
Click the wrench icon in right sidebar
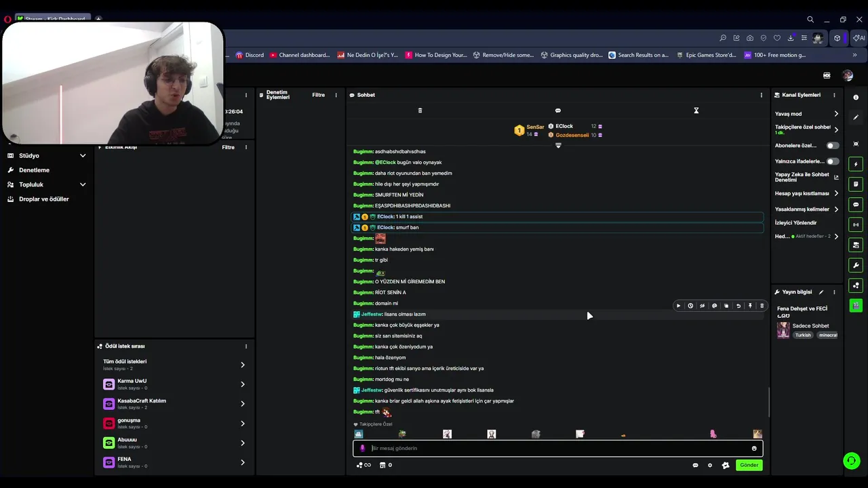pyautogui.click(x=856, y=265)
